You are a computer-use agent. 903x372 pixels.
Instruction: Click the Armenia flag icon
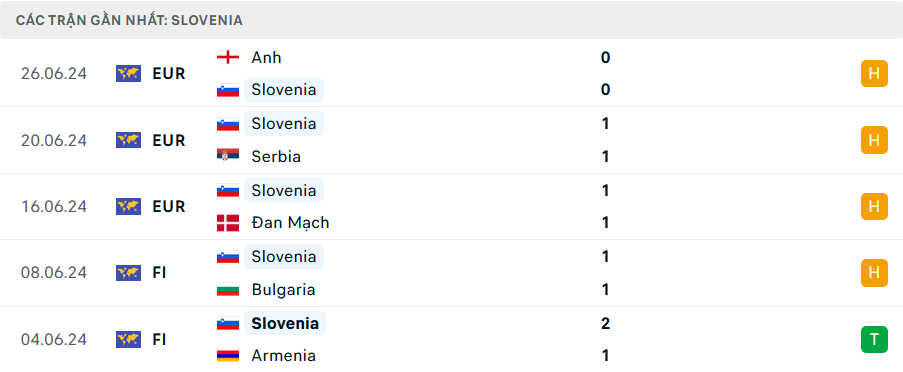228,355
